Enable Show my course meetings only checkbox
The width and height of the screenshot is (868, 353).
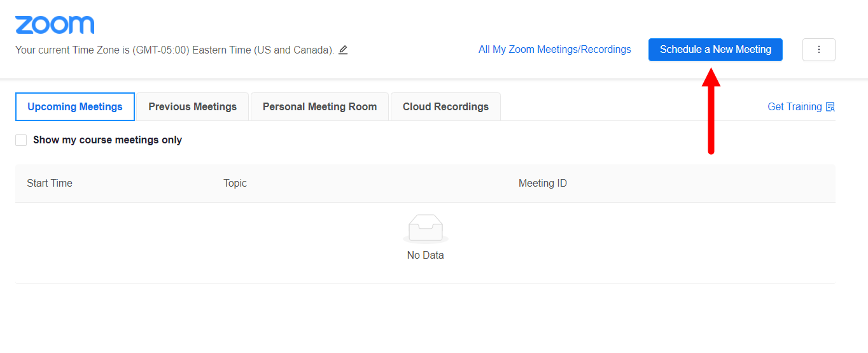point(21,140)
